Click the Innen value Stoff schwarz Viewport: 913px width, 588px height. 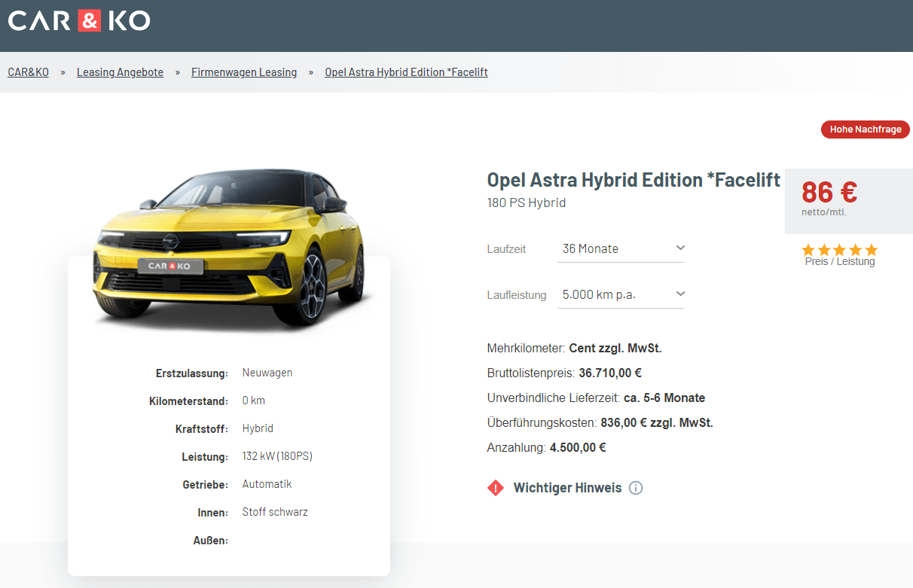click(275, 512)
